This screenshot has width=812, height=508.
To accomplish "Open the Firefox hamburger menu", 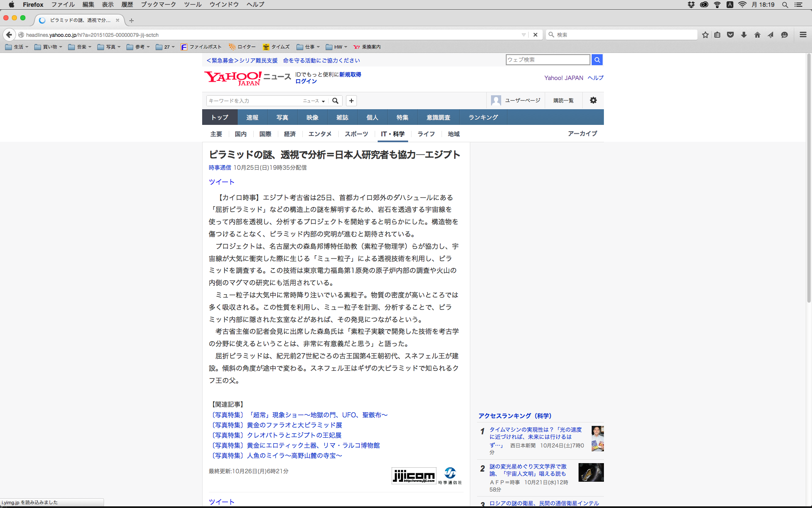I will point(803,35).
